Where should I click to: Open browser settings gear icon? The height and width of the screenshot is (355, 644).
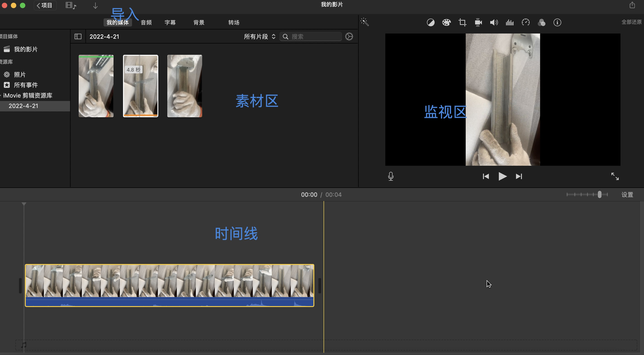point(349,36)
